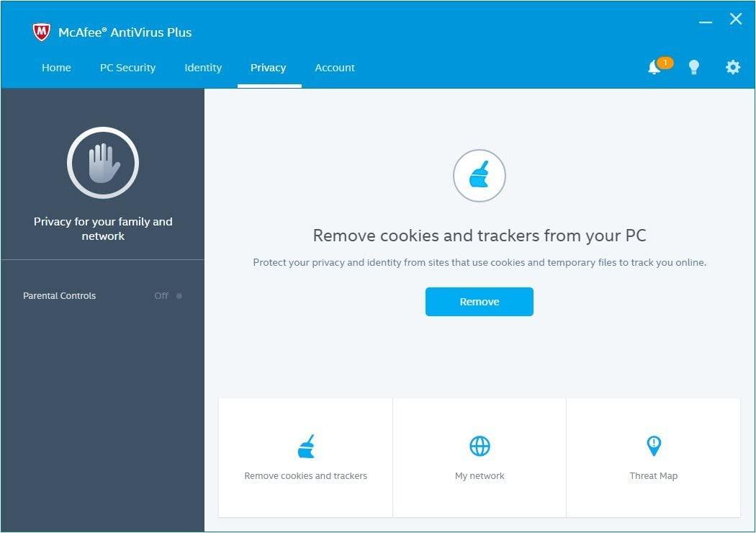
Task: Click the hand icon in the privacy sidebar
Action: [x=103, y=163]
